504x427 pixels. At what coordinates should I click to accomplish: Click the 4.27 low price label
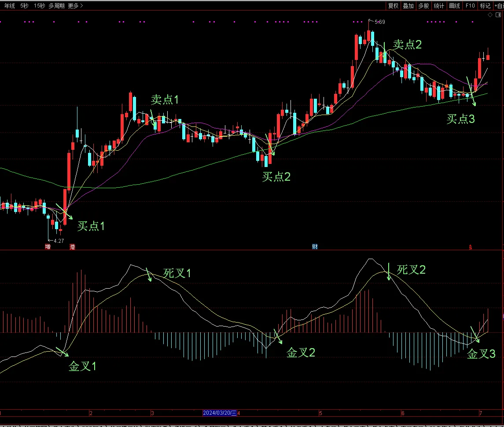click(x=59, y=241)
